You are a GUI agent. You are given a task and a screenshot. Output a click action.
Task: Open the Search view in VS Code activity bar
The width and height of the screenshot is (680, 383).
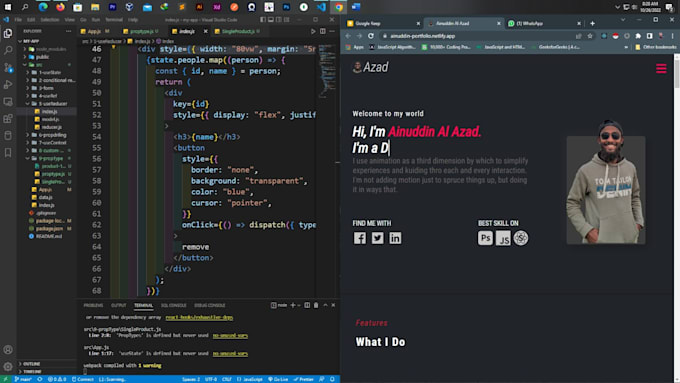(x=8, y=50)
